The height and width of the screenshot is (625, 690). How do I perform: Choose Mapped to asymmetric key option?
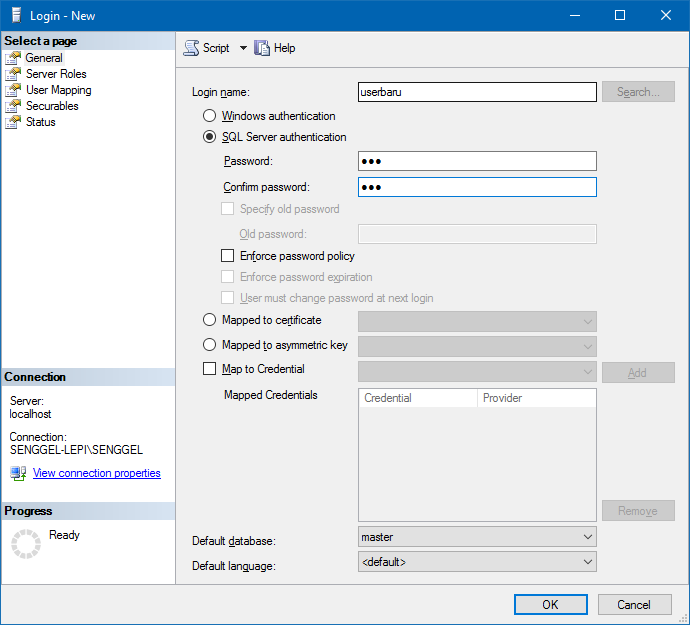click(x=209, y=345)
